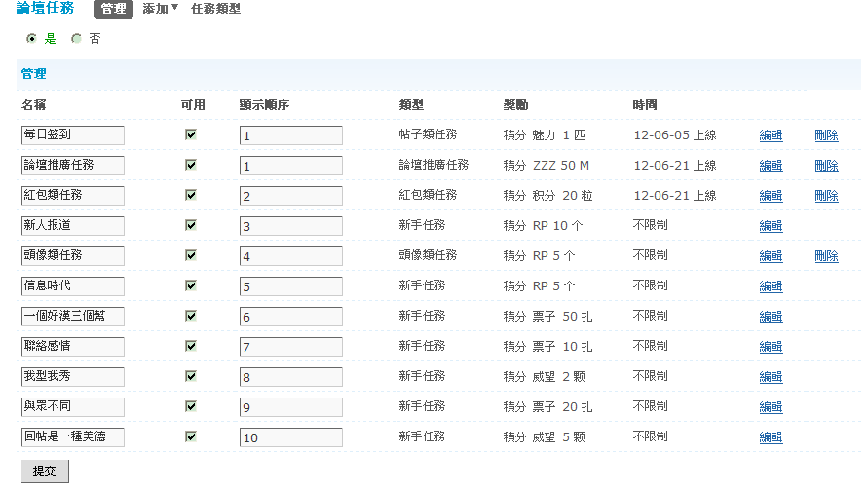Viewport: 868px width, 493px height.
Task: Click the display order field of 每日簽到
Action: [x=290, y=135]
